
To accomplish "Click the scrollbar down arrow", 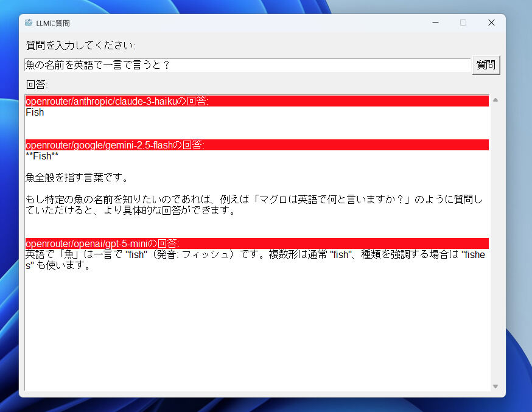I will pyautogui.click(x=495, y=385).
